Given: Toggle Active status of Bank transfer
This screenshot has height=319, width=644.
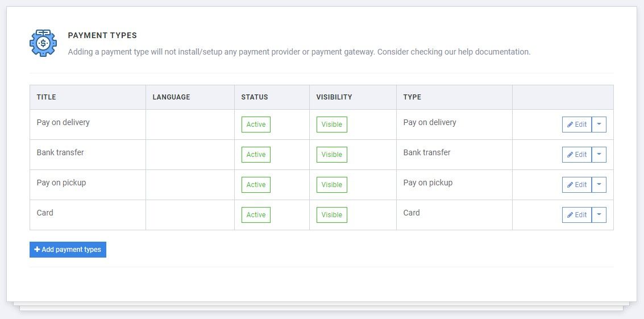Looking at the screenshot, I should 256,155.
